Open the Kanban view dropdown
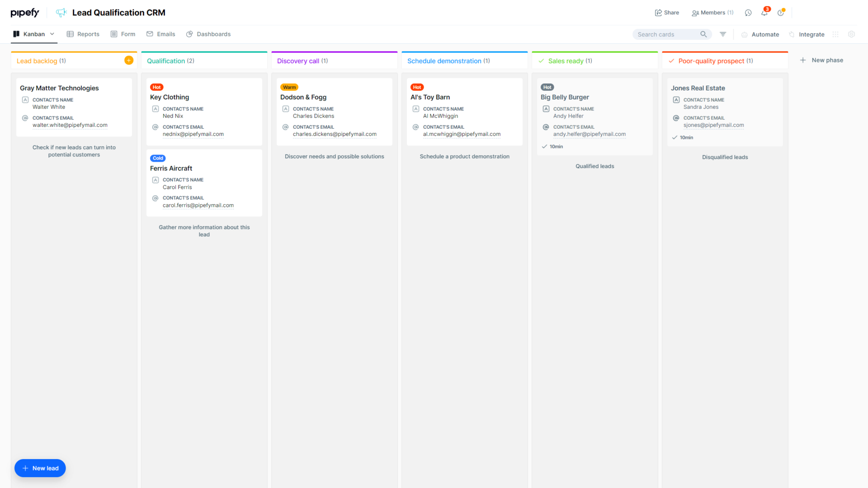868x488 pixels. pyautogui.click(x=52, y=34)
